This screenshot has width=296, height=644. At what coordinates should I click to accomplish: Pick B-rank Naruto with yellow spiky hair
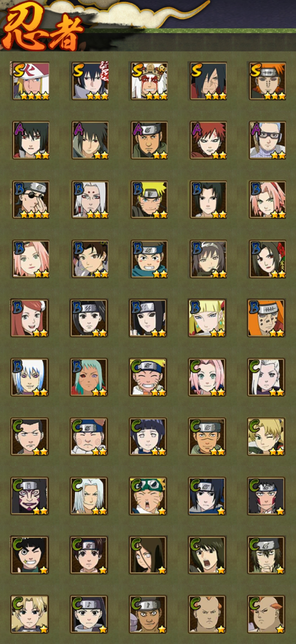pyautogui.click(x=149, y=200)
